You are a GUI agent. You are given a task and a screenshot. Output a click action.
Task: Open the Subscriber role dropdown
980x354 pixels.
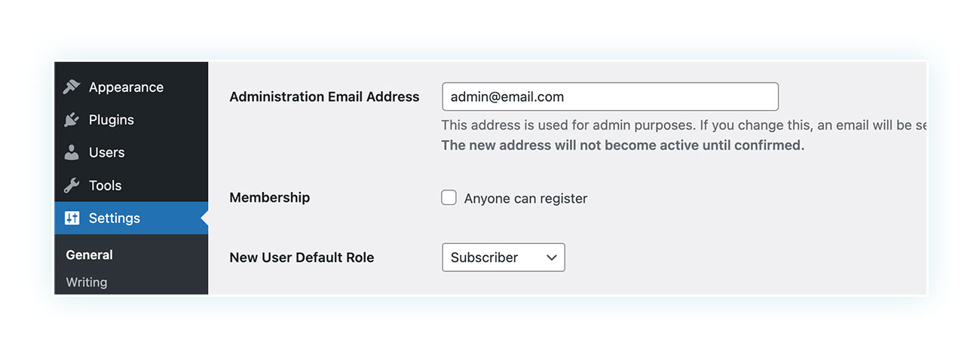[x=504, y=257]
